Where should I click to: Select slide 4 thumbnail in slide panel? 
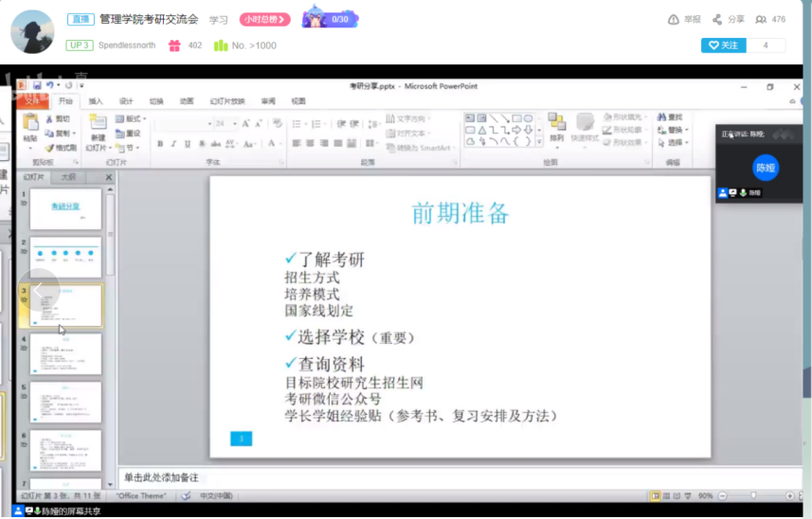coord(65,354)
